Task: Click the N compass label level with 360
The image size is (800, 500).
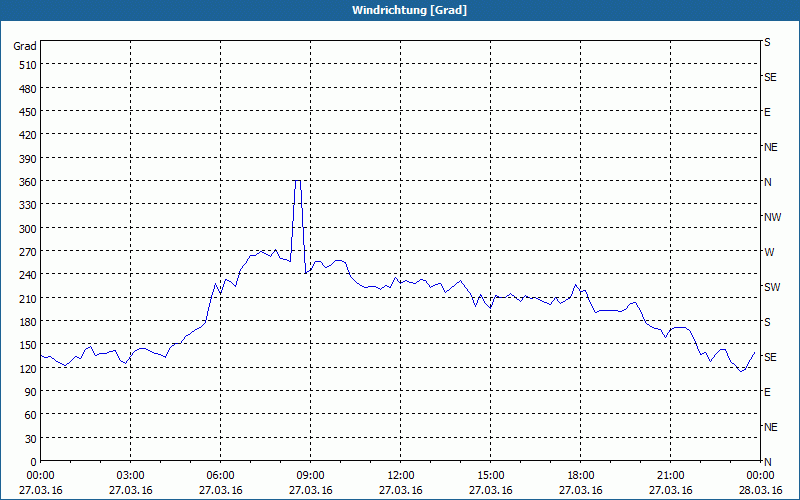Action: 767,182
